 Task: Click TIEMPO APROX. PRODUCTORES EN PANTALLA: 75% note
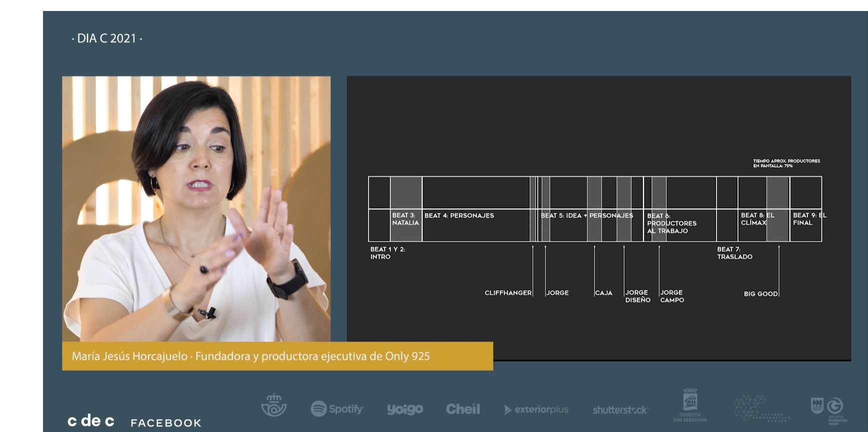786,163
